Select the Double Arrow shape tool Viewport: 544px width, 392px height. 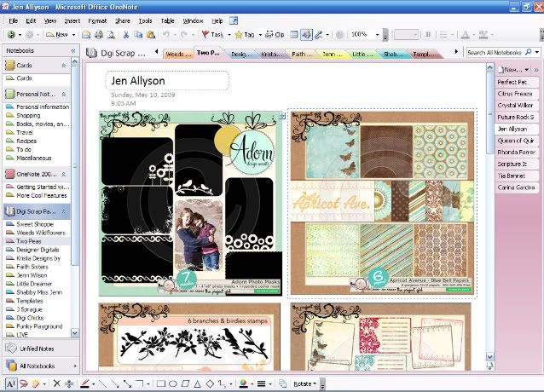tap(127, 383)
